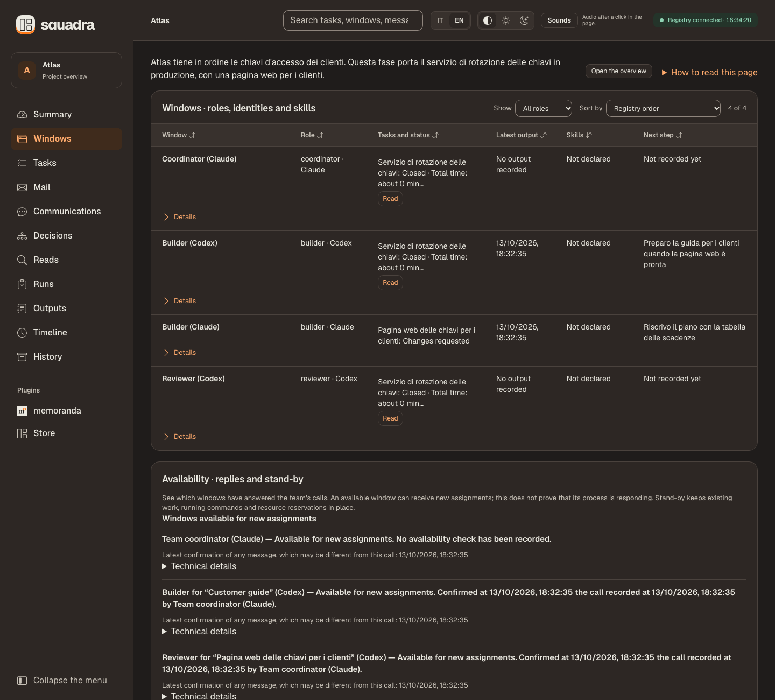Click the Registry connected status badge
The width and height of the screenshot is (775, 700).
[706, 20]
